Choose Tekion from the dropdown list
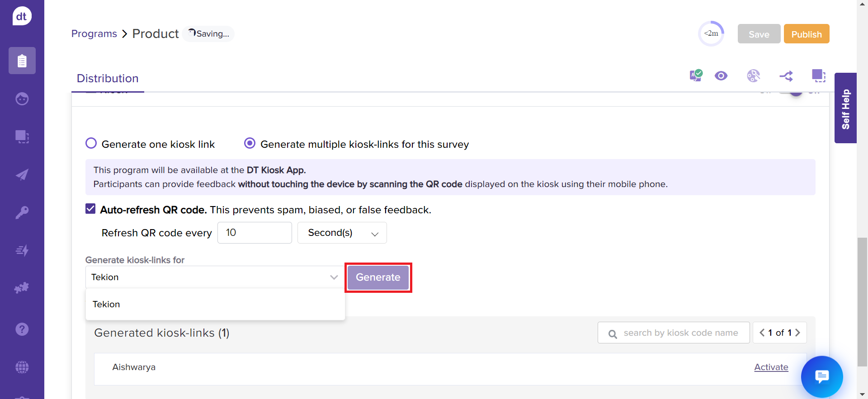868x399 pixels. click(x=107, y=304)
